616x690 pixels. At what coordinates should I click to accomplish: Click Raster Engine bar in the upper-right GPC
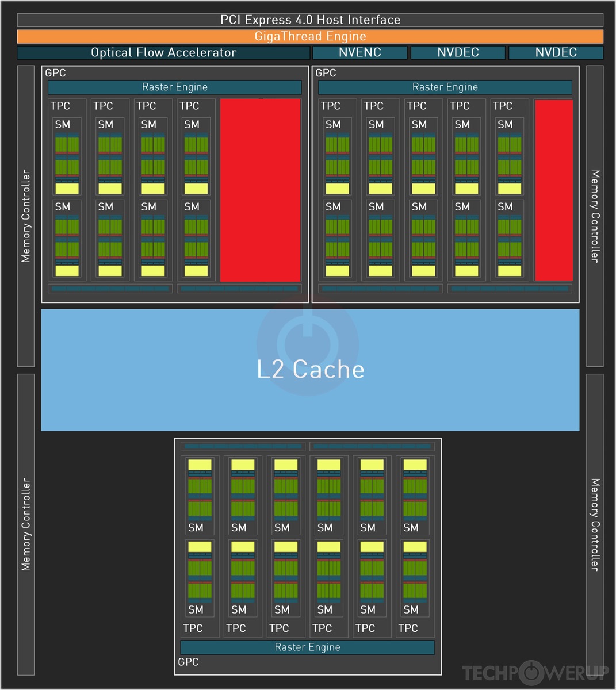click(445, 87)
